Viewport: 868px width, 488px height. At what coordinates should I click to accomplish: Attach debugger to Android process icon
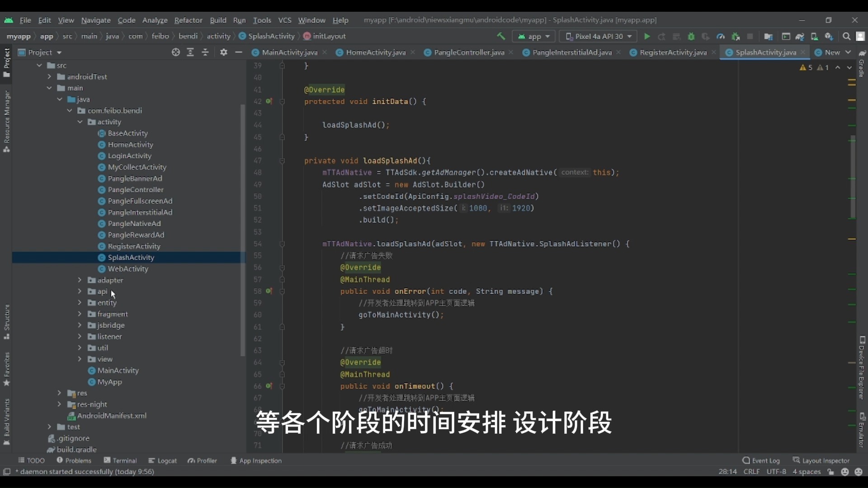(736, 36)
